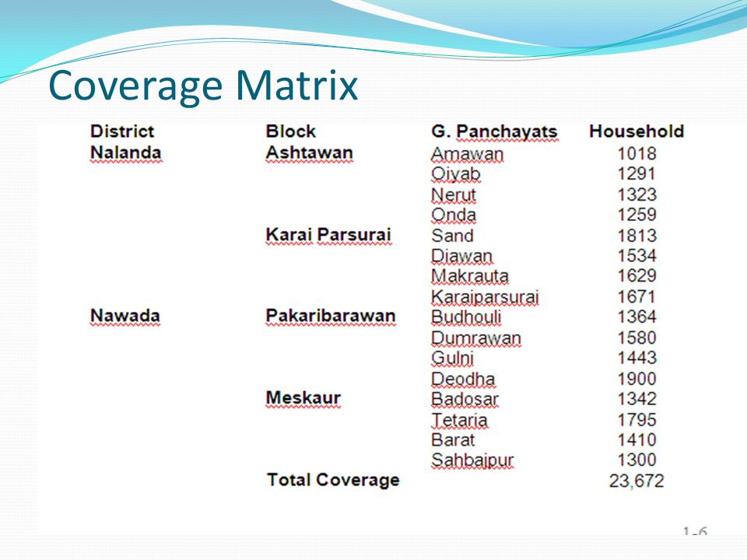Image resolution: width=747 pixels, height=560 pixels.
Task: Click the Household column header
Action: [x=637, y=131]
